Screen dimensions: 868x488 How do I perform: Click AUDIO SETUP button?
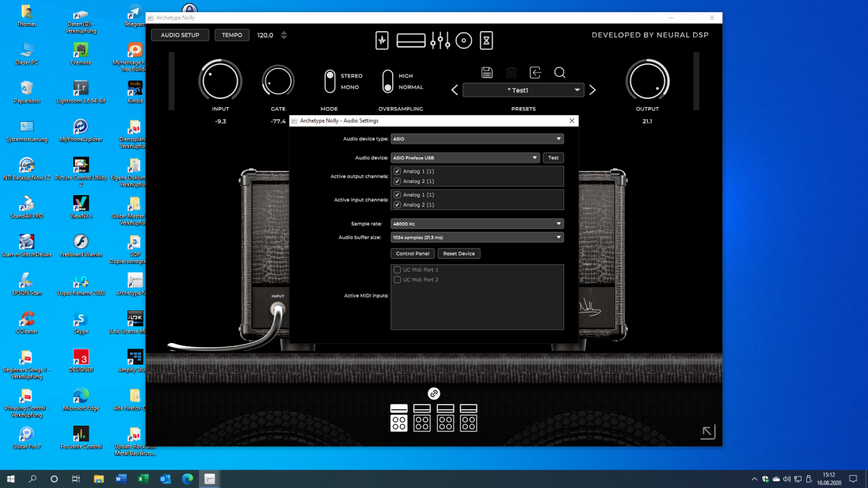[180, 35]
